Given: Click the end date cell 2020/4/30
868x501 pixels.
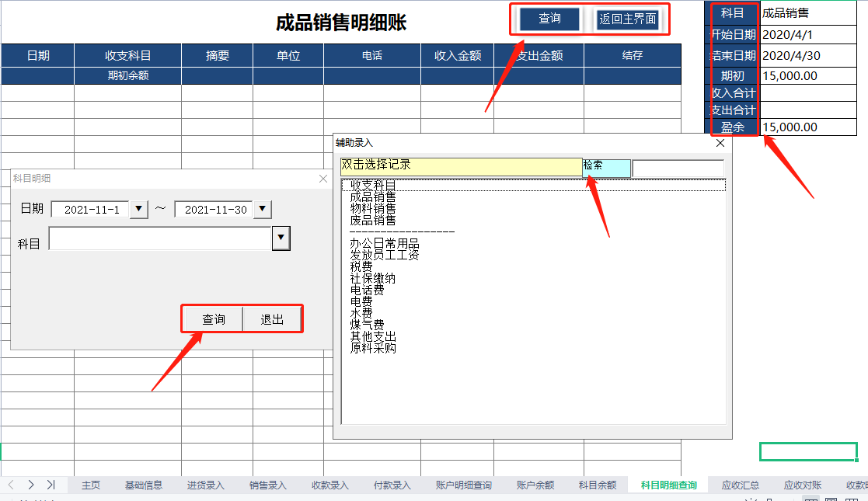Looking at the screenshot, I should [809, 56].
